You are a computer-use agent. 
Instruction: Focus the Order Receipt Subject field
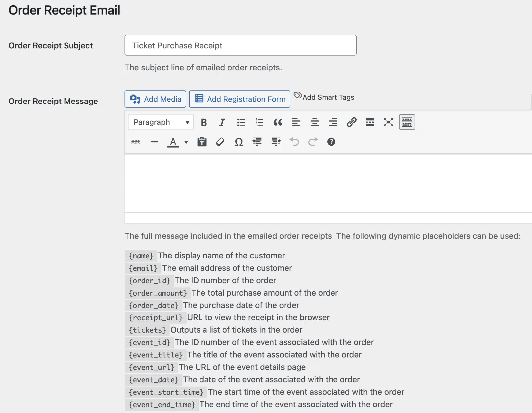click(240, 45)
